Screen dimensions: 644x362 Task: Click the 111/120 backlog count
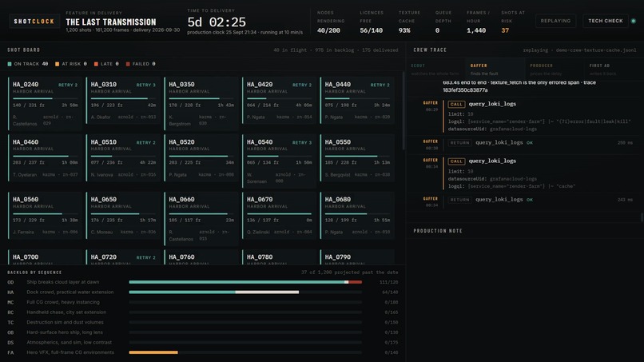388,282
